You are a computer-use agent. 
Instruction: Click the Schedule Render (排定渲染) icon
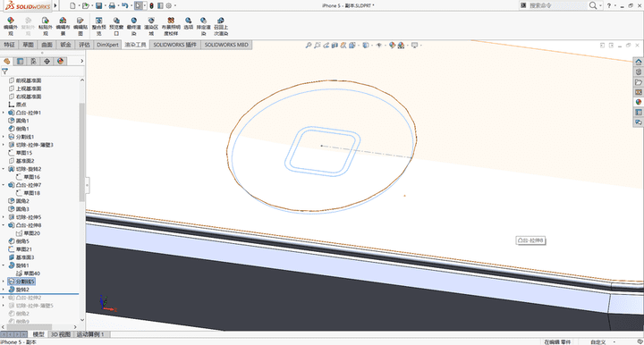point(203,26)
